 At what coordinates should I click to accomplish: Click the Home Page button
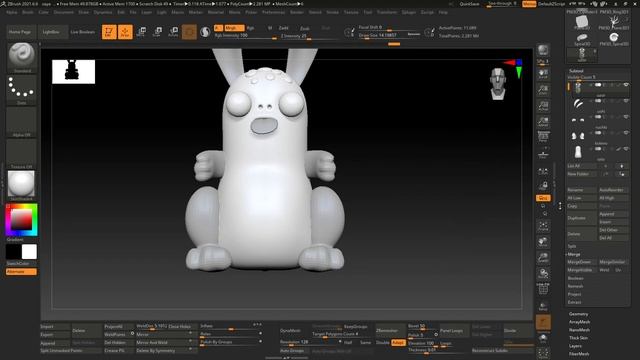20,32
